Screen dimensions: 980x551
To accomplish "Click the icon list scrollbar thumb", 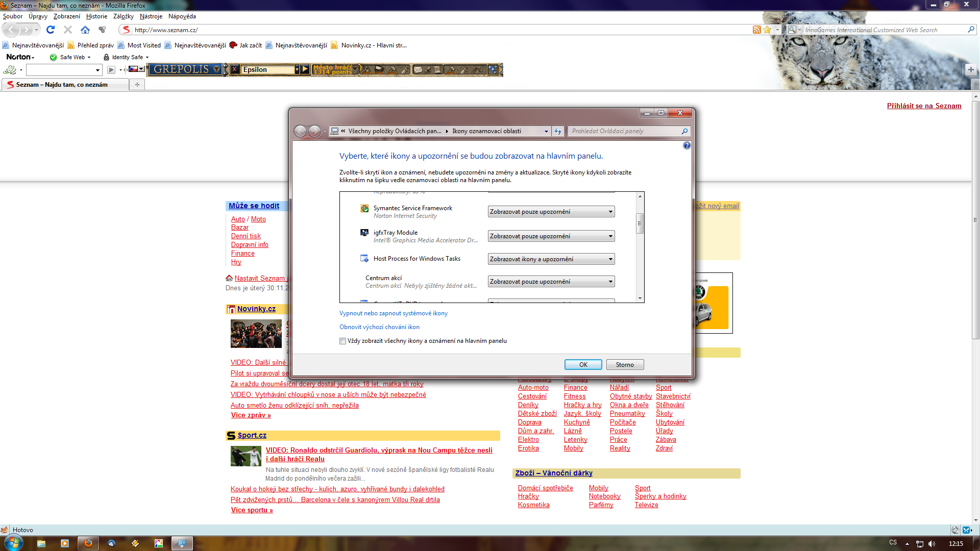I will tap(640, 223).
